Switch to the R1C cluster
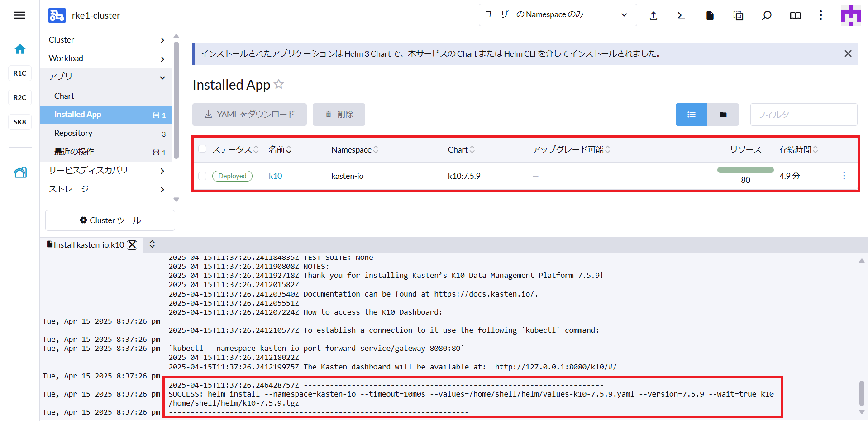868x421 pixels. [20, 73]
